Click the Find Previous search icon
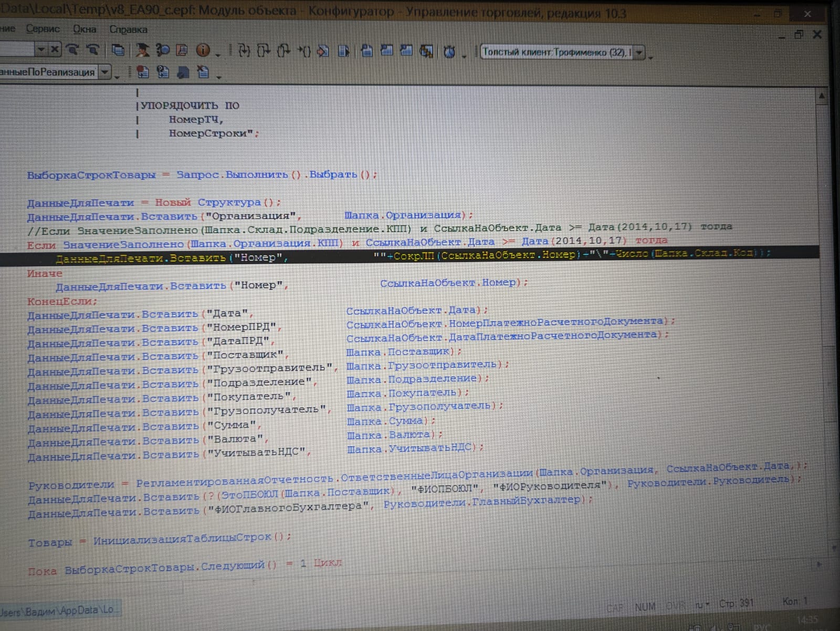 pyautogui.click(x=92, y=50)
